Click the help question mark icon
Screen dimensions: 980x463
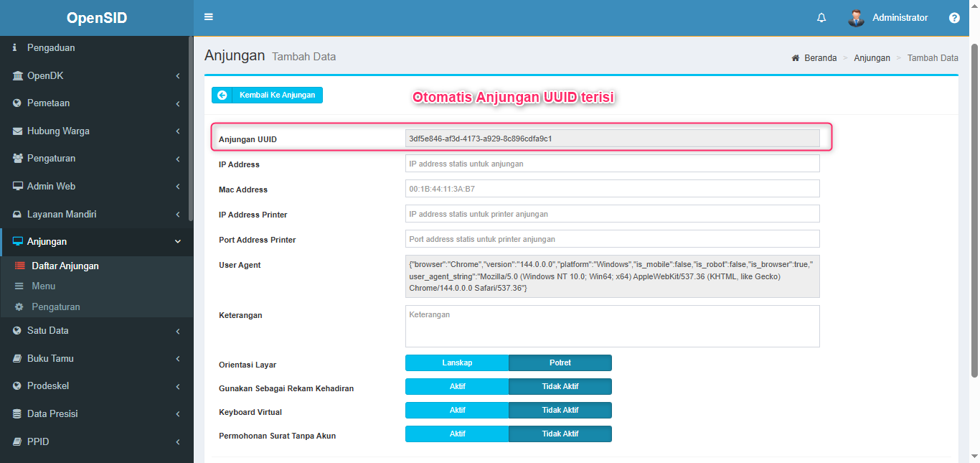(x=954, y=18)
